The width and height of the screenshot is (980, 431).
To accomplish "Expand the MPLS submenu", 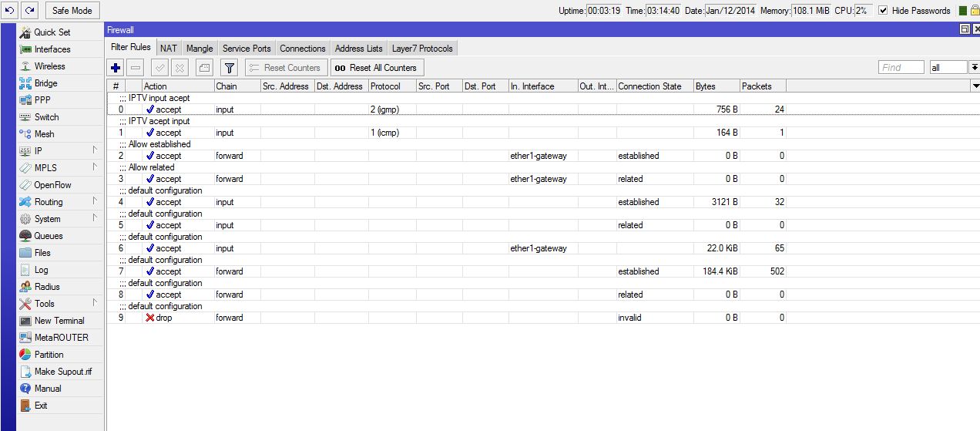I will point(60,168).
